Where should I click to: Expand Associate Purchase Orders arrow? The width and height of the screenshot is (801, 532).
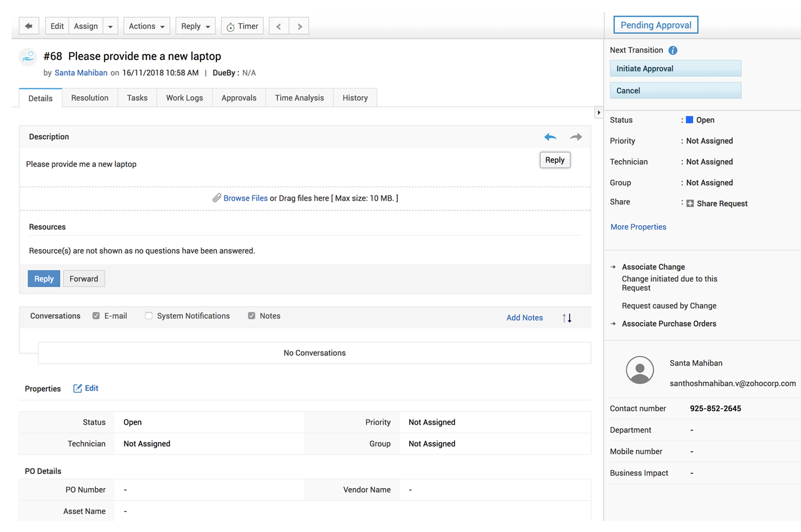[x=613, y=324]
